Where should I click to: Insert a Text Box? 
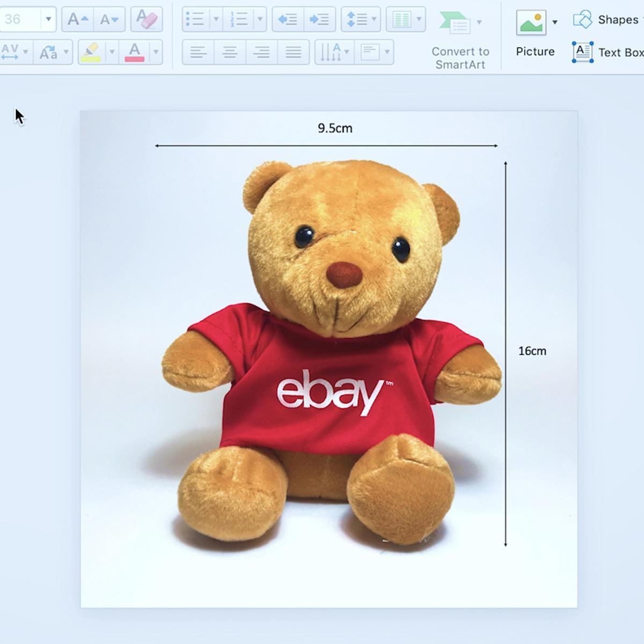click(x=608, y=52)
